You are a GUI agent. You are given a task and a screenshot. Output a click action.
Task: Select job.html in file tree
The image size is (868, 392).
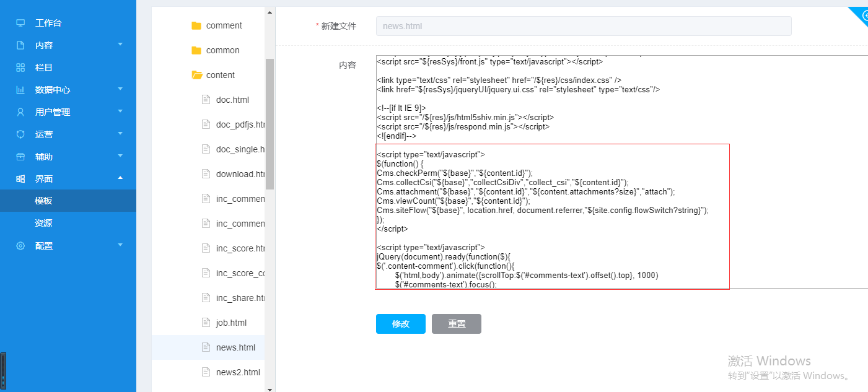pos(231,323)
